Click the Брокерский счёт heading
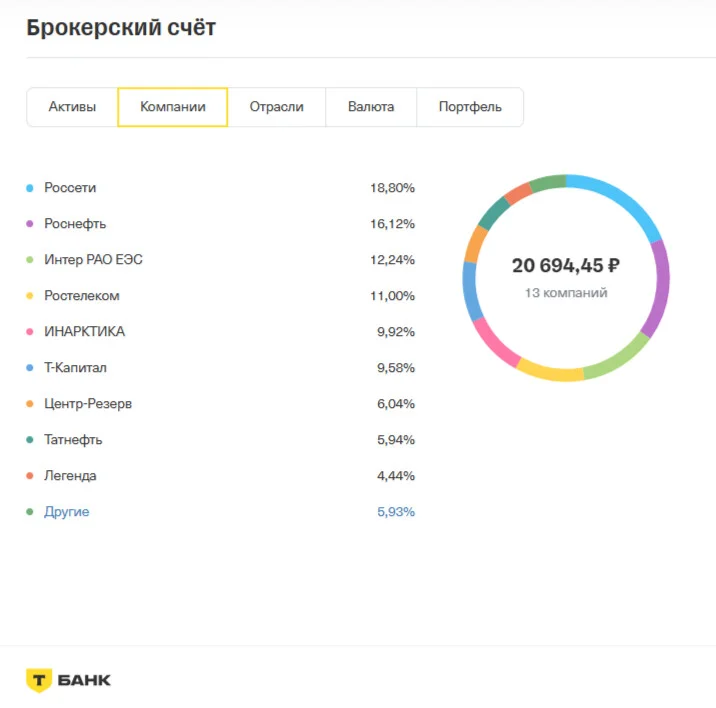The image size is (716, 708). (121, 27)
